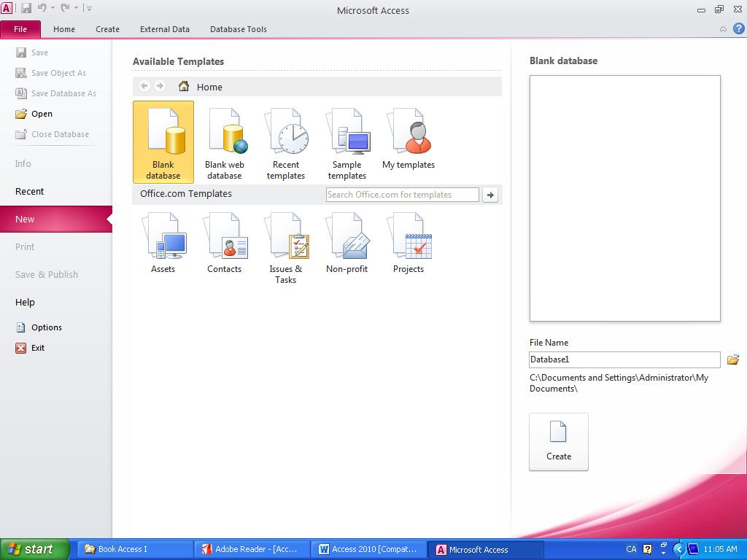This screenshot has width=747, height=560.
Task: Expand hidden system tray icons
Action: (679, 550)
